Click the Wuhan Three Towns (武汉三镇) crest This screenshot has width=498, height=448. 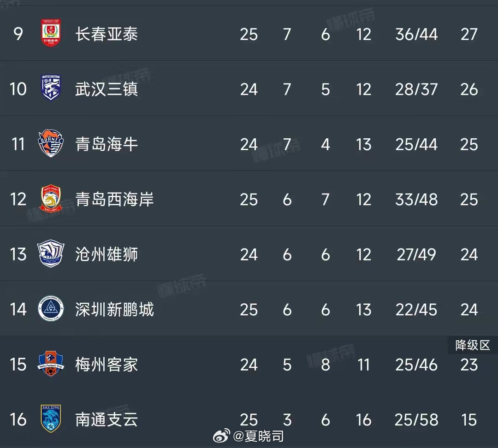coord(51,88)
